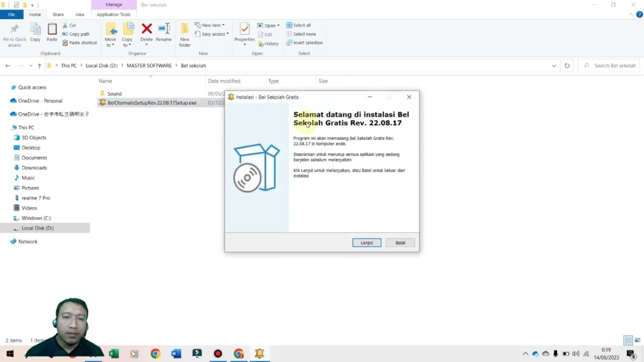Viewport: 644px width, 362px height.
Task: Click Batal to cancel installation
Action: coord(400,243)
